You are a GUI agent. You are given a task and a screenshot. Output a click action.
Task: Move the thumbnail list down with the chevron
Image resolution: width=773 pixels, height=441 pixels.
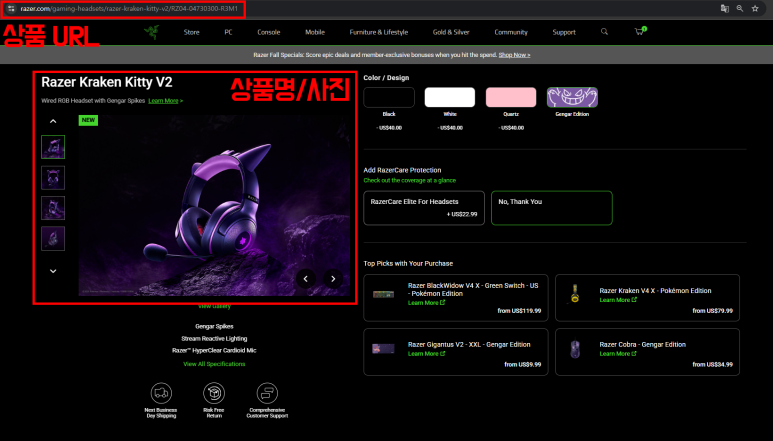pos(53,271)
